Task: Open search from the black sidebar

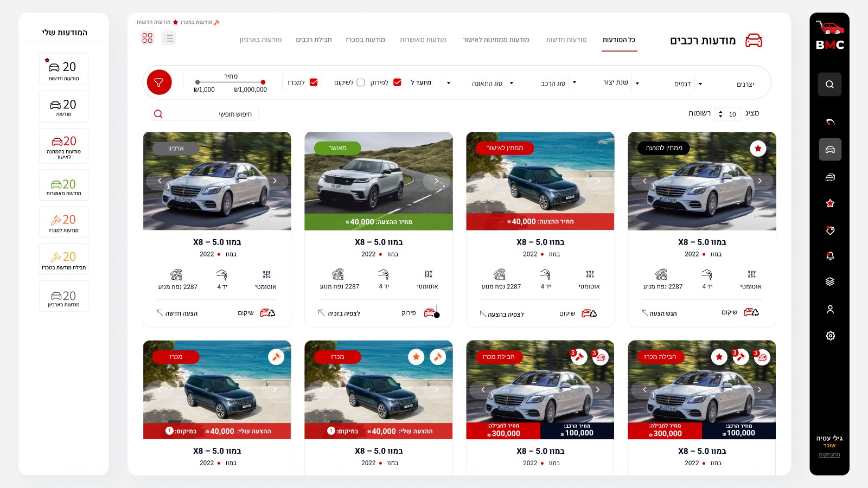Action: (829, 84)
